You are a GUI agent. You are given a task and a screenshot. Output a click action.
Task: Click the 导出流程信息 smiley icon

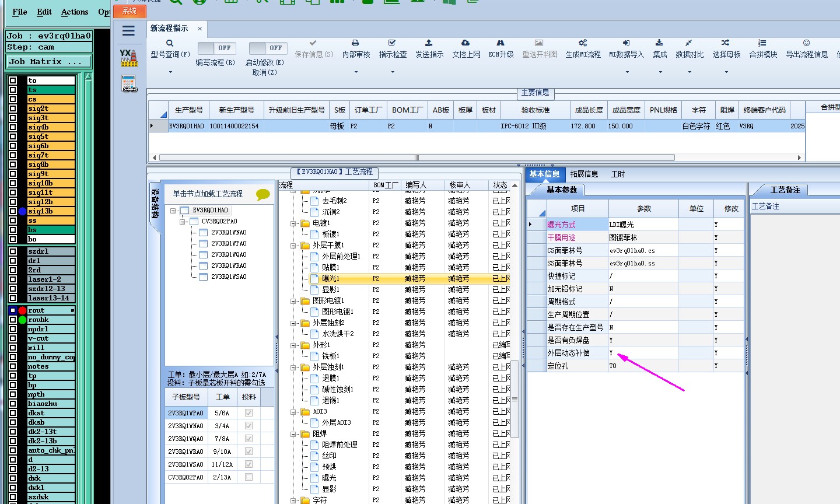click(806, 43)
